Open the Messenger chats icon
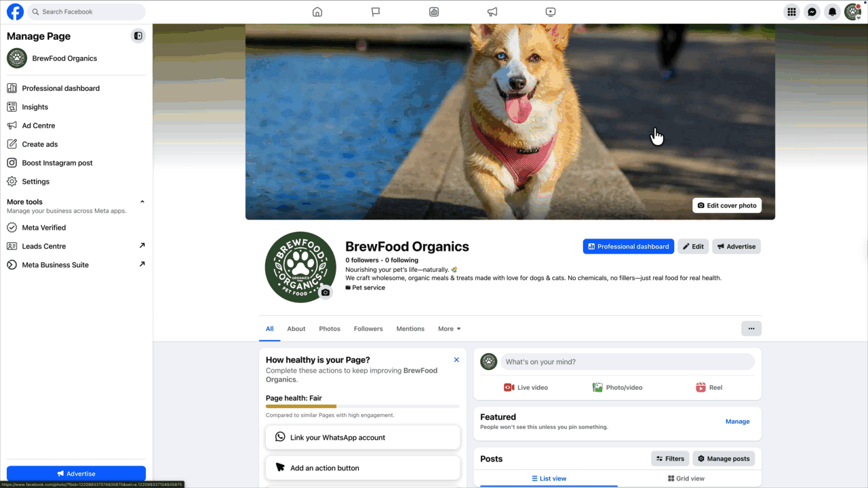This screenshot has width=868, height=488. pyautogui.click(x=812, y=12)
